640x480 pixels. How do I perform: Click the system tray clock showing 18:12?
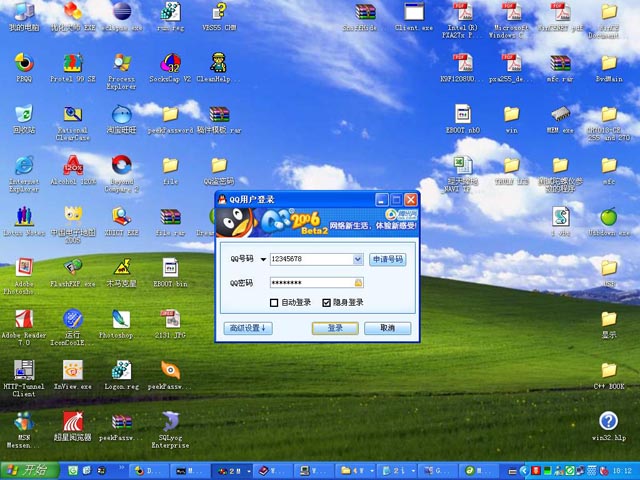[x=622, y=471]
